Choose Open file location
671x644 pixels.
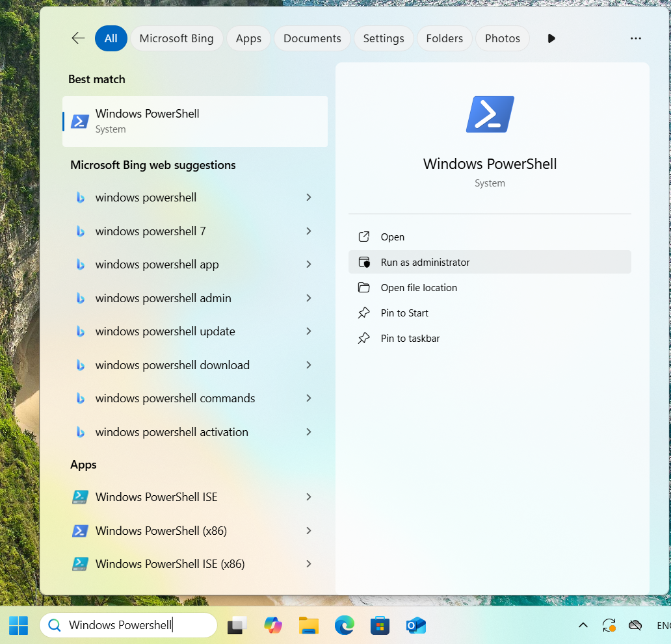[490, 287]
